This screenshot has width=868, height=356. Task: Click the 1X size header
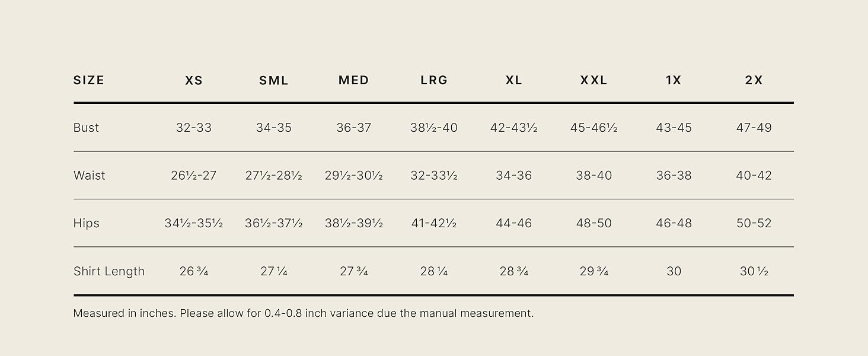click(674, 80)
